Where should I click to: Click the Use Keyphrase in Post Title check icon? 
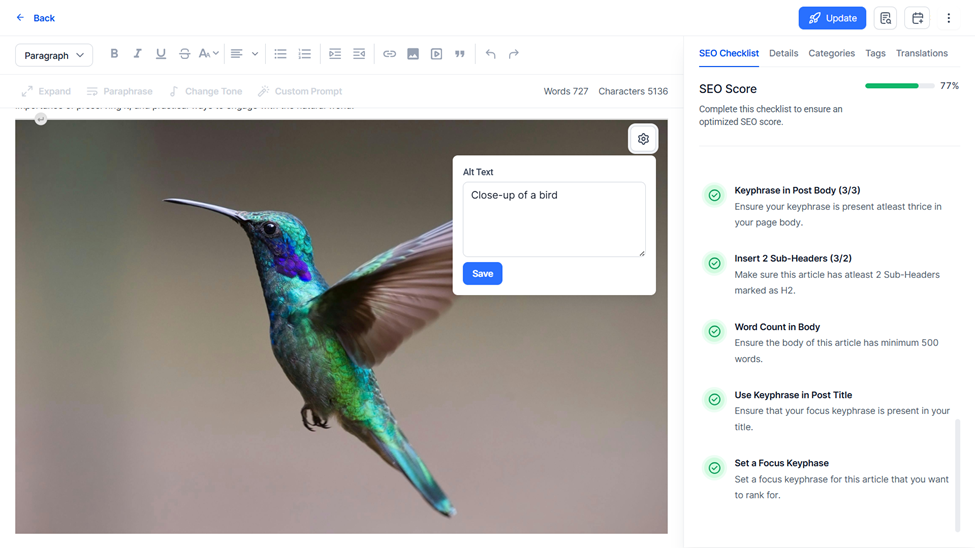714,399
